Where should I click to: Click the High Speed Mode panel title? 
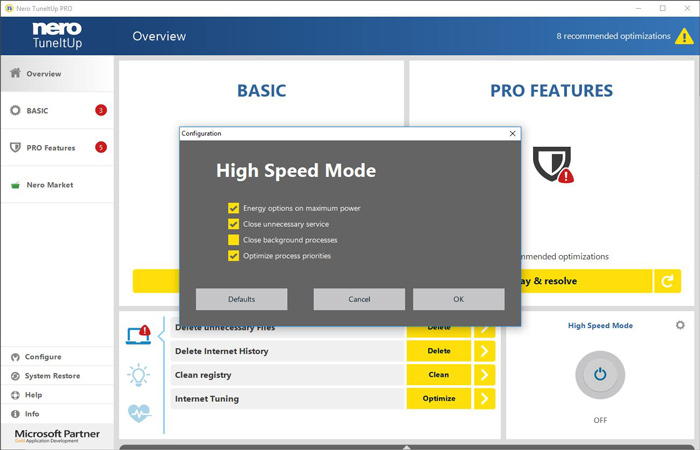[600, 325]
